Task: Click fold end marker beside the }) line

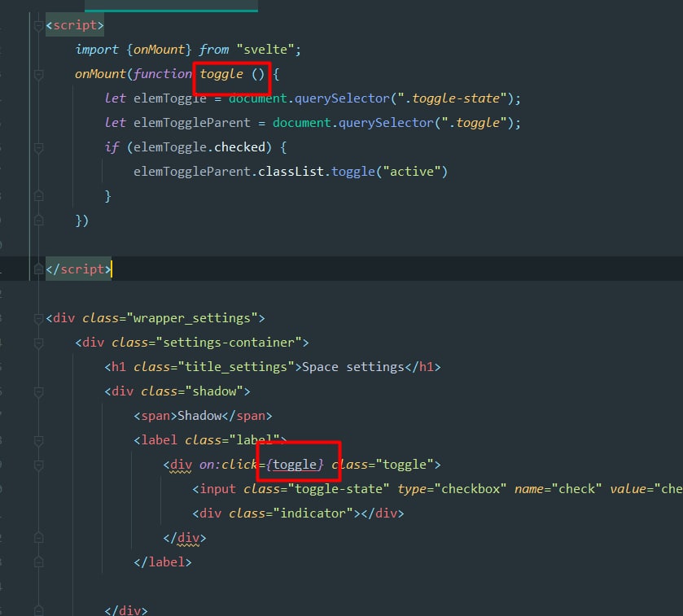Action: point(38,221)
